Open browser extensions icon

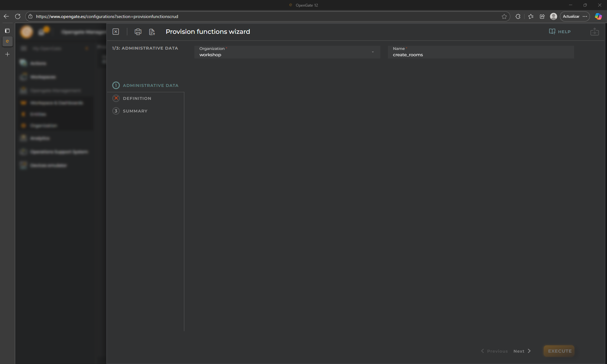point(518,16)
